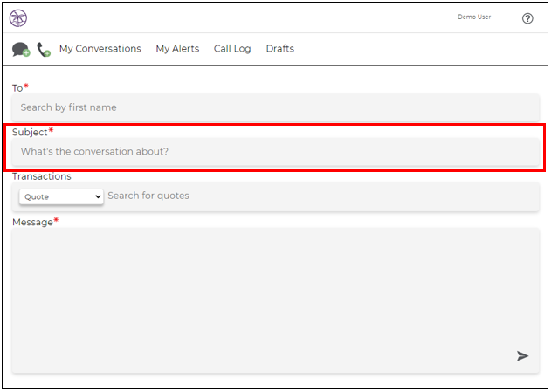This screenshot has height=392, width=551.
Task: Select the Subject input field
Action: click(276, 151)
